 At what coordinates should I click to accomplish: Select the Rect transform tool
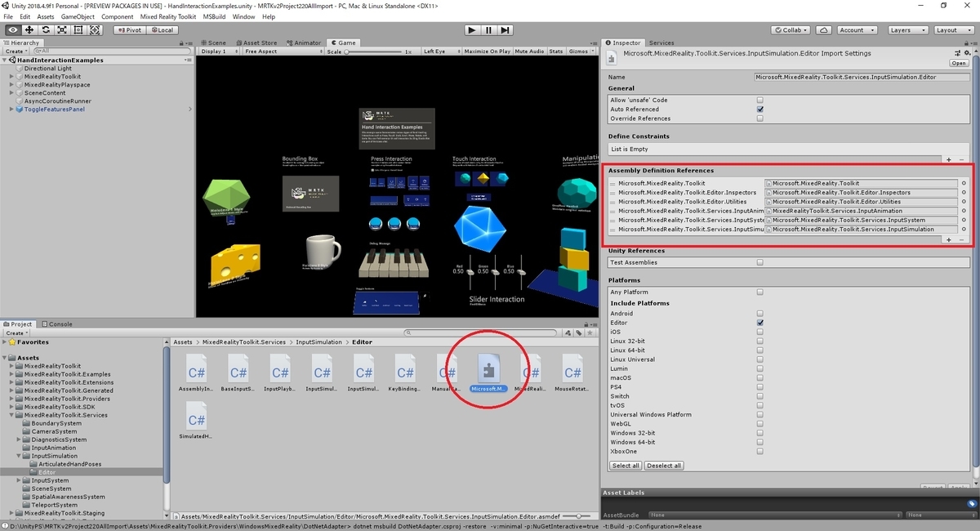pos(78,29)
